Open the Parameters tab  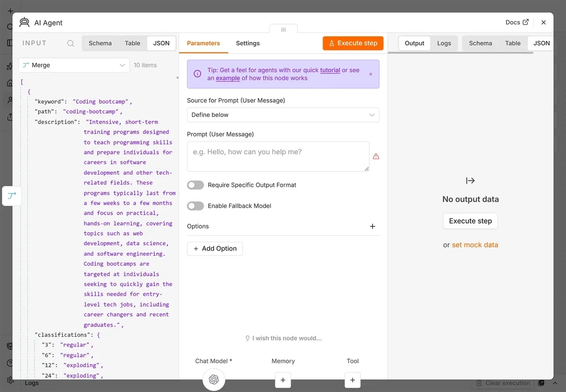click(203, 43)
